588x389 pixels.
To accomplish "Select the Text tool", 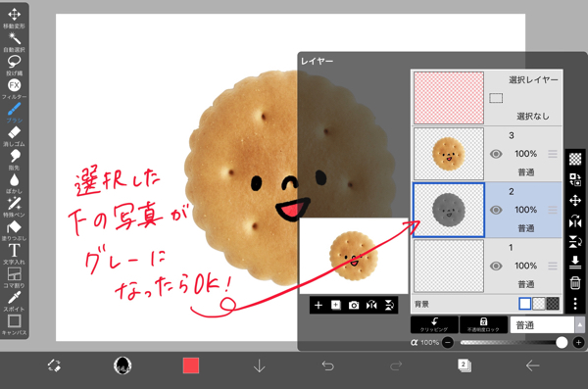I will pos(14,254).
